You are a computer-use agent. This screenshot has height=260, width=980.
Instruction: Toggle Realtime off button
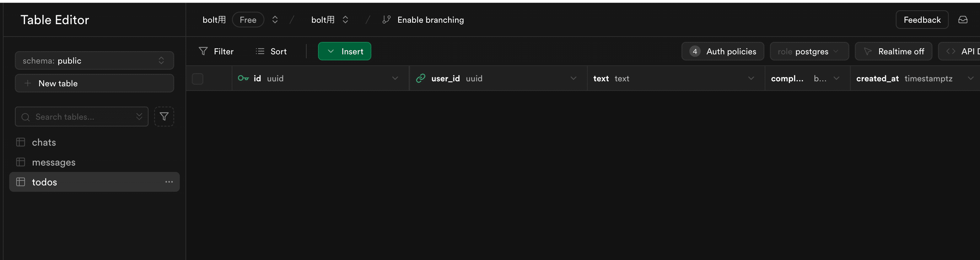[x=893, y=51]
